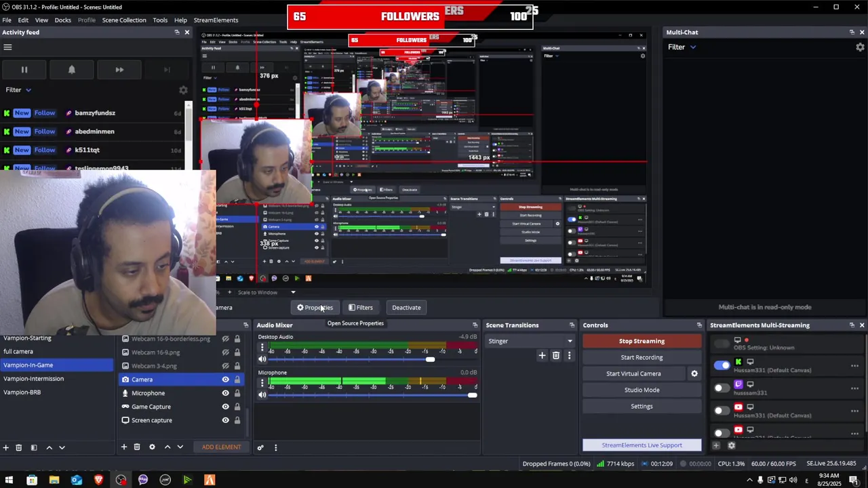Move scene down
868x488 pixels.
62,447
